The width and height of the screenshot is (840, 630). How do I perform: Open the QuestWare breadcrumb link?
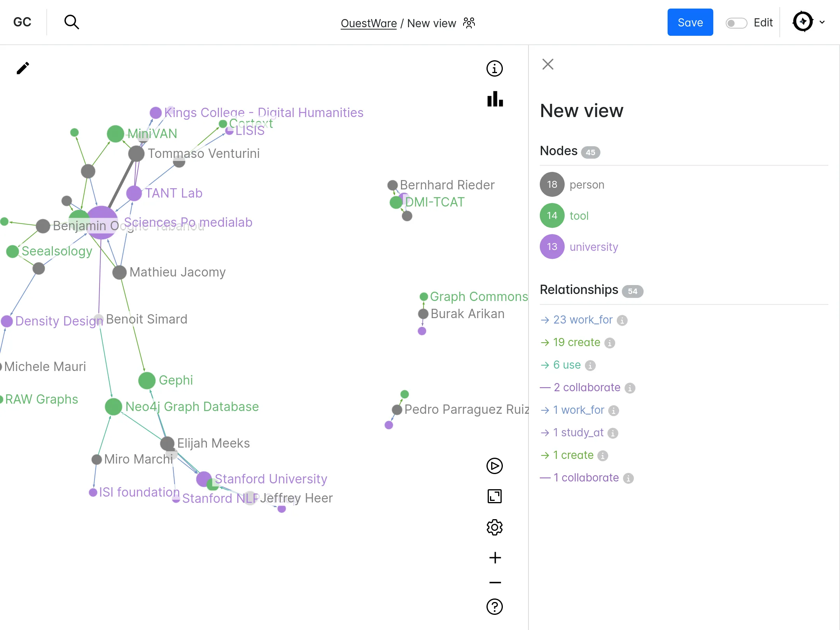(368, 23)
